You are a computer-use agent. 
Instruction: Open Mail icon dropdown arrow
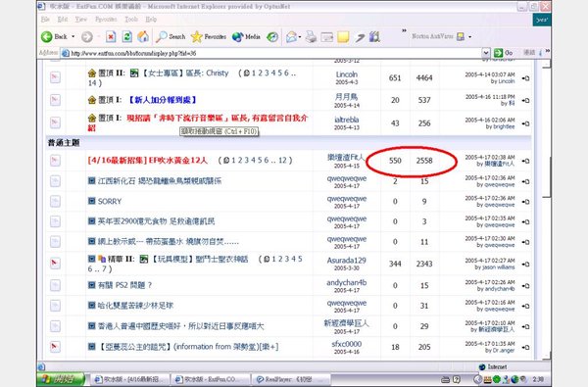point(300,37)
